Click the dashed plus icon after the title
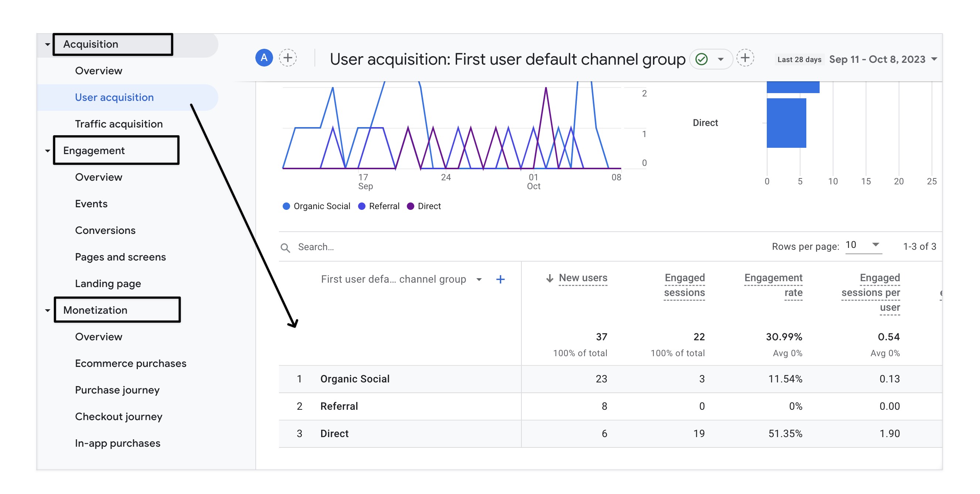The image size is (980, 494). [x=745, y=58]
